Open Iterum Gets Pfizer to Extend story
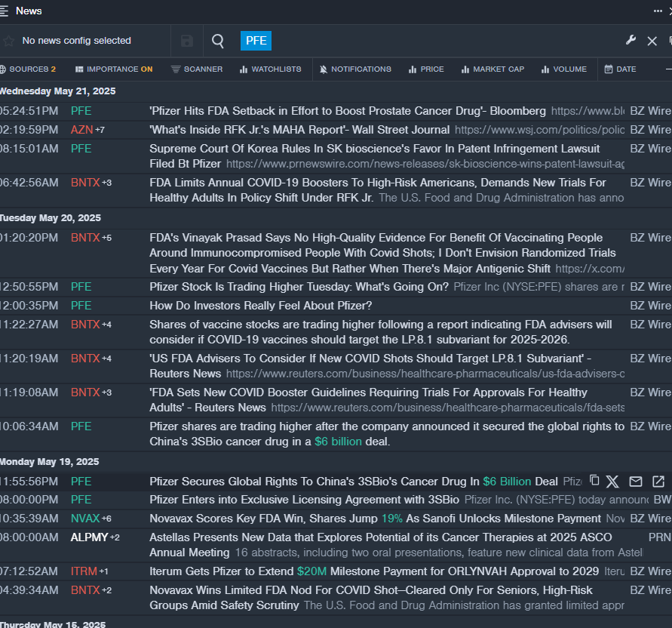Viewport: 672px width, 628px height. [x=374, y=571]
